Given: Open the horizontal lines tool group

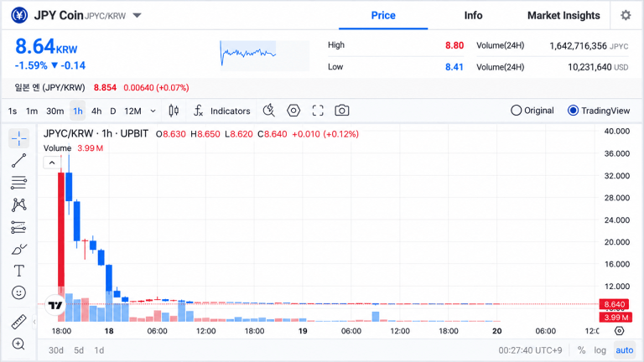Looking at the screenshot, I should tap(19, 182).
